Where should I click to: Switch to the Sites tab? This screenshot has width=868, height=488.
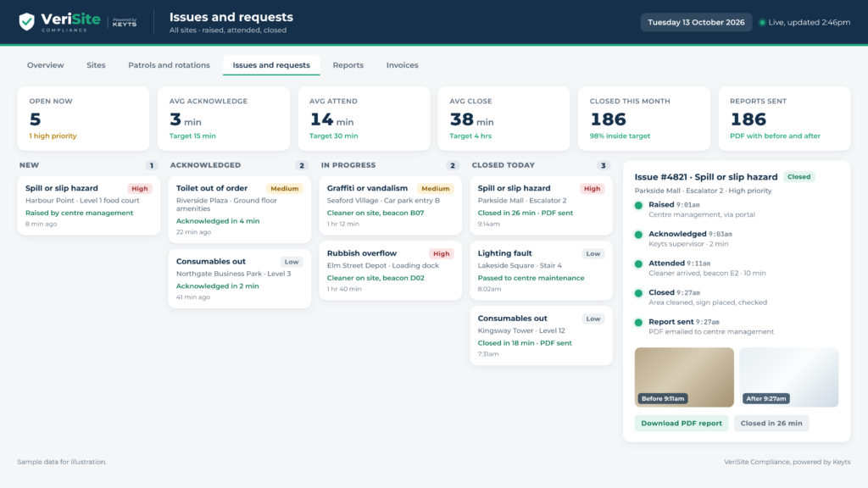pos(96,65)
